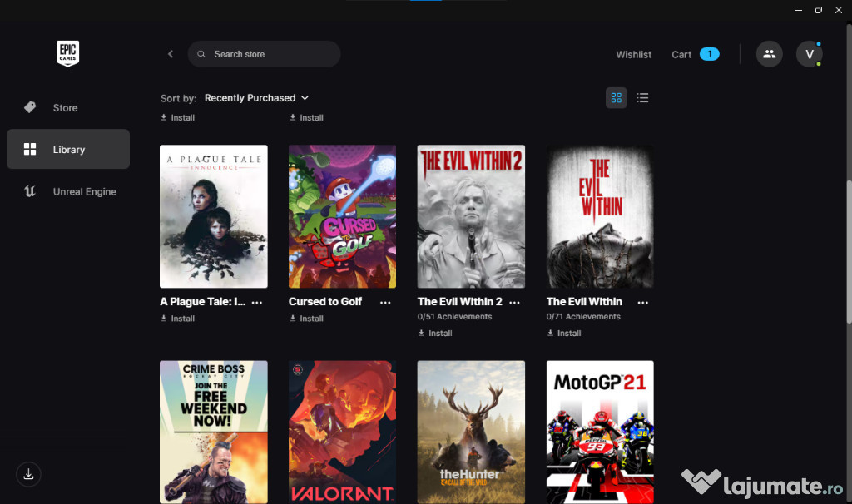Click the Store tag icon in sidebar
The width and height of the screenshot is (852, 504).
(x=30, y=107)
